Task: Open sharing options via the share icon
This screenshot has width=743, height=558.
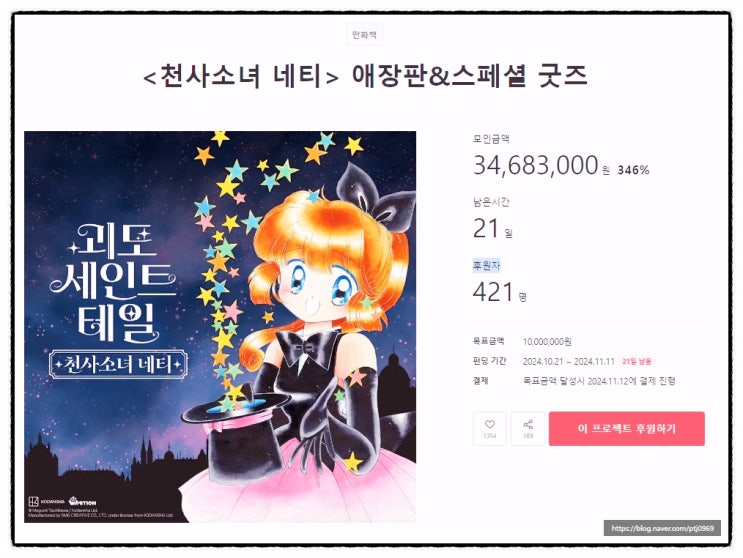Action: 528,428
